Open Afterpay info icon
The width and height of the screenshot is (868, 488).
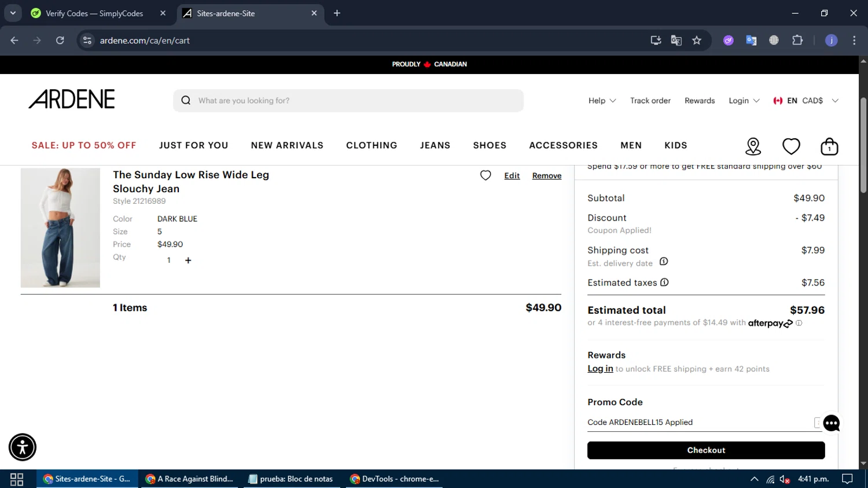[x=799, y=323]
